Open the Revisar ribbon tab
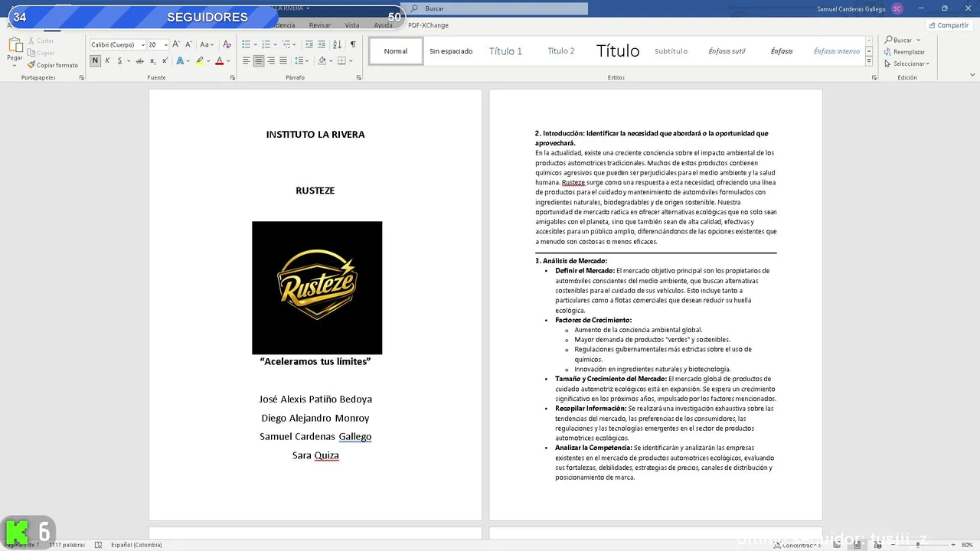This screenshot has width=980, height=551. click(320, 25)
